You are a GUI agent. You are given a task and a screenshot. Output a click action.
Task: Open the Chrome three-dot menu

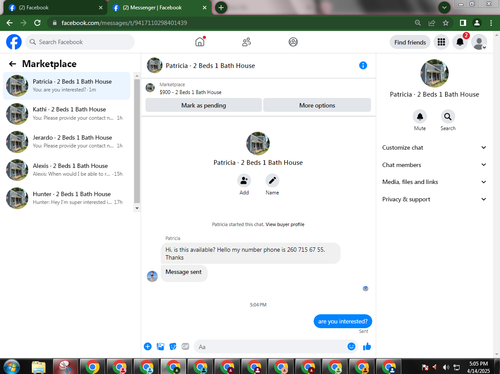pos(491,23)
